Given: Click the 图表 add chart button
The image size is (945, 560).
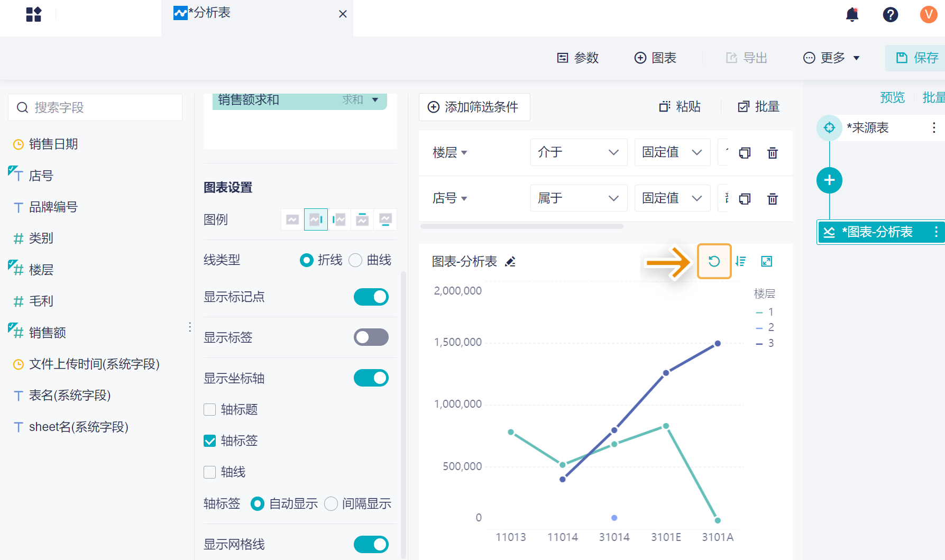Looking at the screenshot, I should tap(655, 58).
